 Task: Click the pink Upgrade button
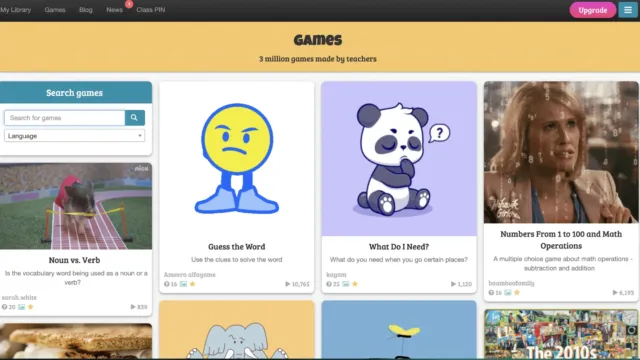[593, 10]
